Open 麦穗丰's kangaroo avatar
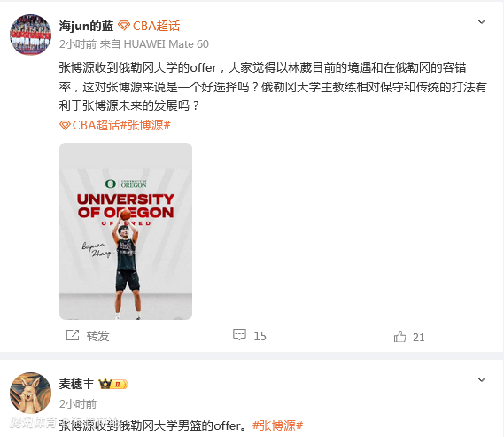 (x=30, y=393)
